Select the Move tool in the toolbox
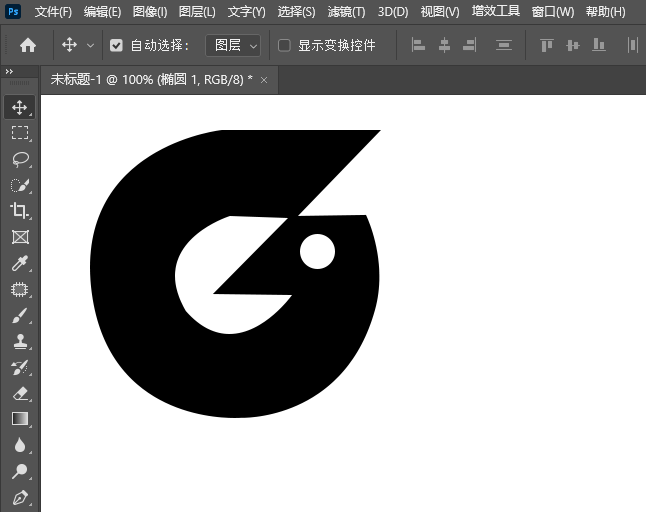Viewport: 646px width, 512px height. (x=19, y=108)
